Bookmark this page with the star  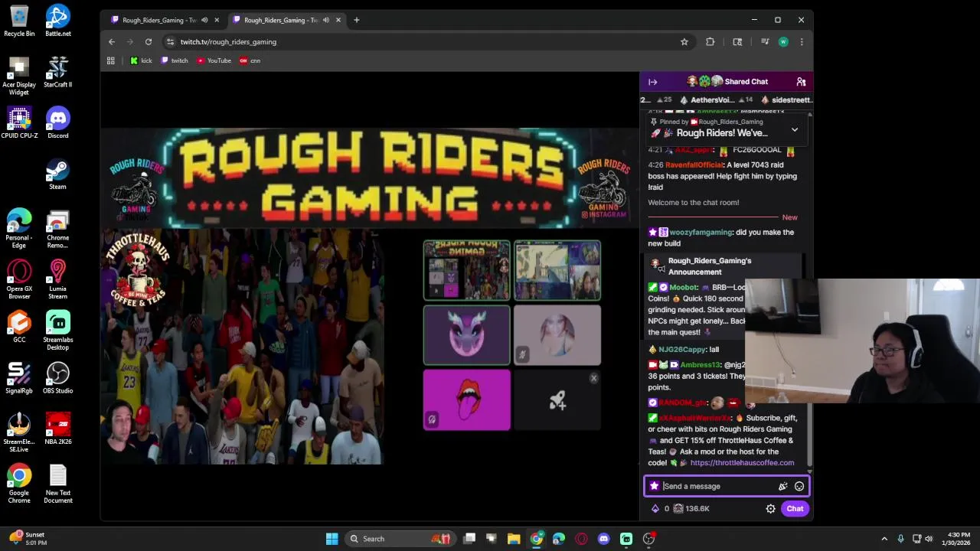684,42
